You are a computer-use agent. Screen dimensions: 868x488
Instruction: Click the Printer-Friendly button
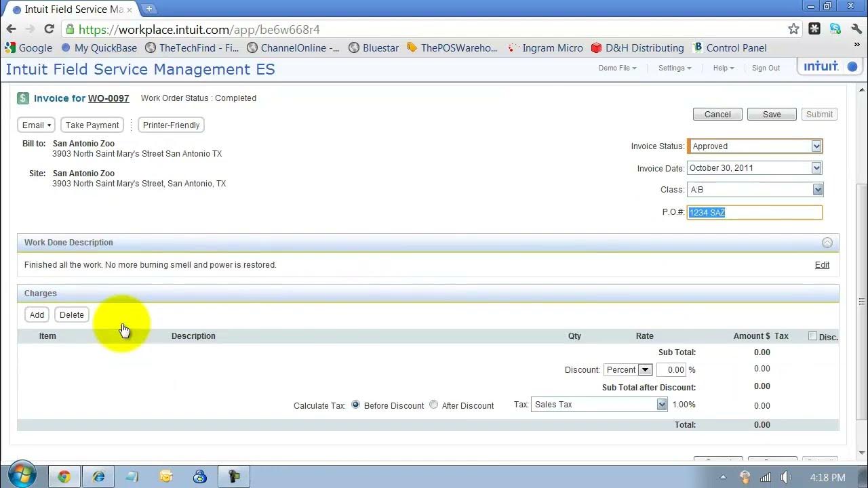(171, 125)
